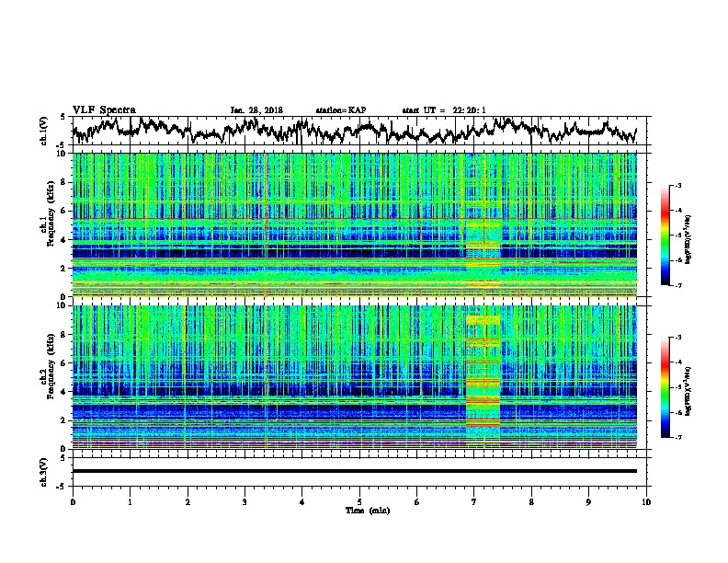Click the ch.1 color scale bar
Screen dimensions: 728x563
[x=665, y=236]
